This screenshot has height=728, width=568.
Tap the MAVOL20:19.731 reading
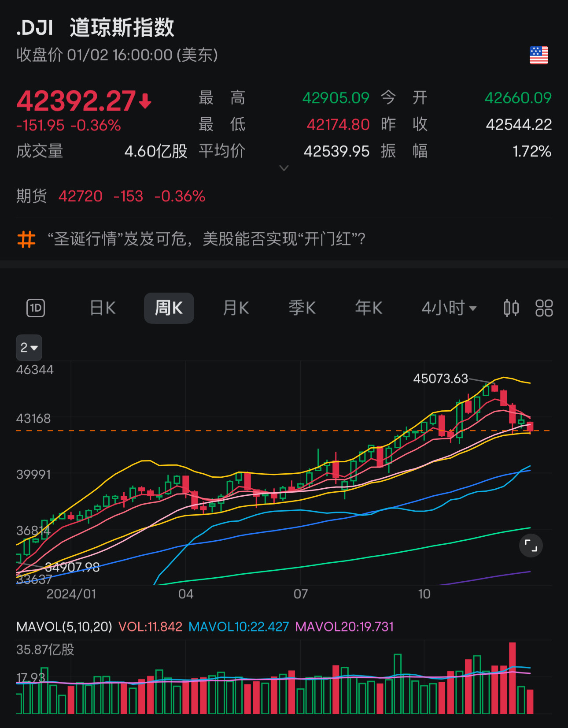pyautogui.click(x=345, y=627)
